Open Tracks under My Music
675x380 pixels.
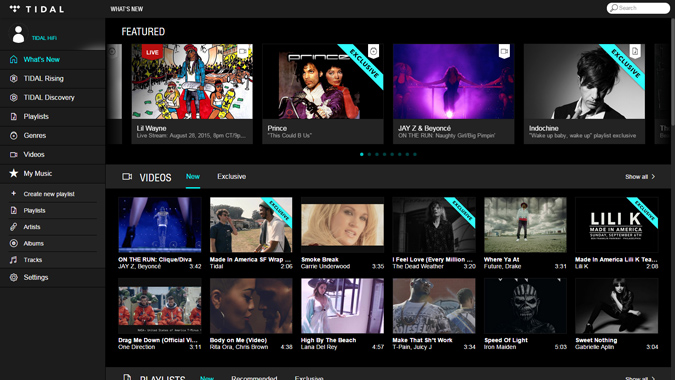33,260
